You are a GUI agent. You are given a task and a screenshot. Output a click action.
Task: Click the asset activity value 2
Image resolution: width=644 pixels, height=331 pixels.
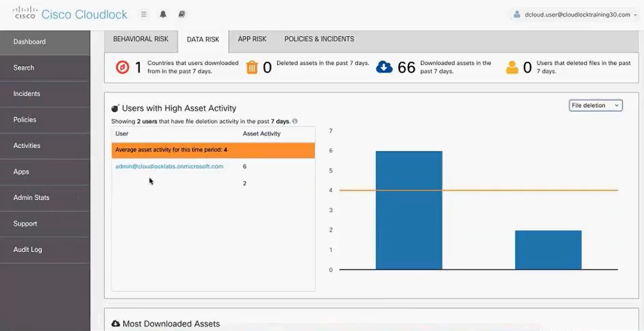pos(245,184)
